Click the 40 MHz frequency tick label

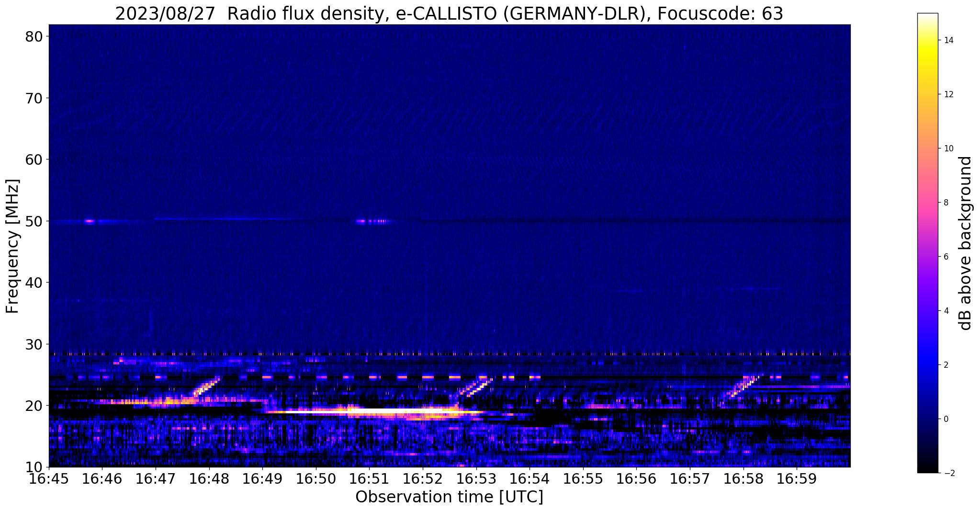34,283
